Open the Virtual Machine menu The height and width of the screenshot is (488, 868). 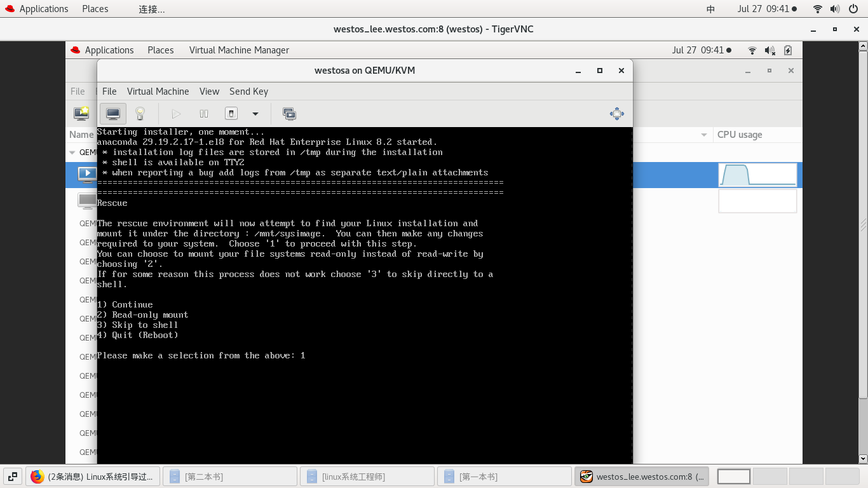pyautogui.click(x=158, y=91)
